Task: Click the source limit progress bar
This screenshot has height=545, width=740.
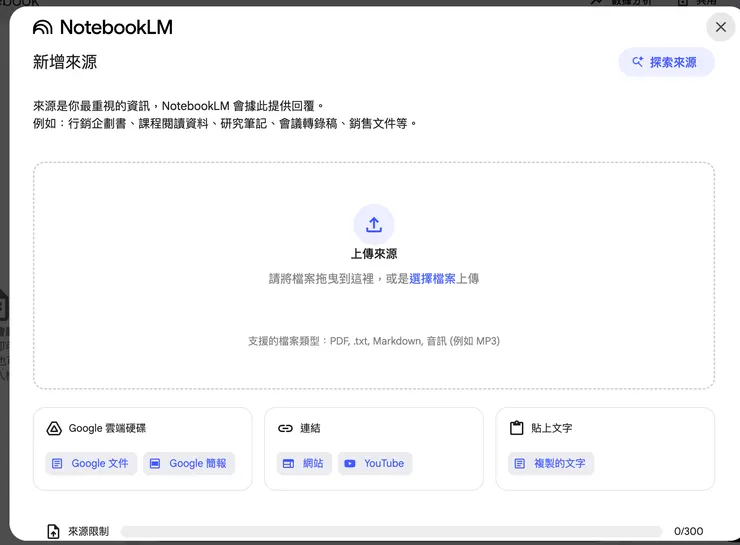Action: coord(391,531)
